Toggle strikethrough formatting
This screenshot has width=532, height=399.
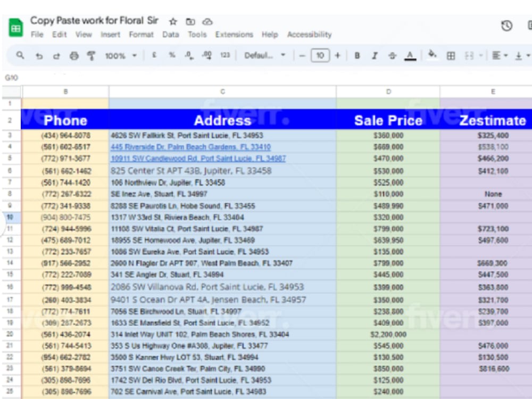[x=392, y=56]
